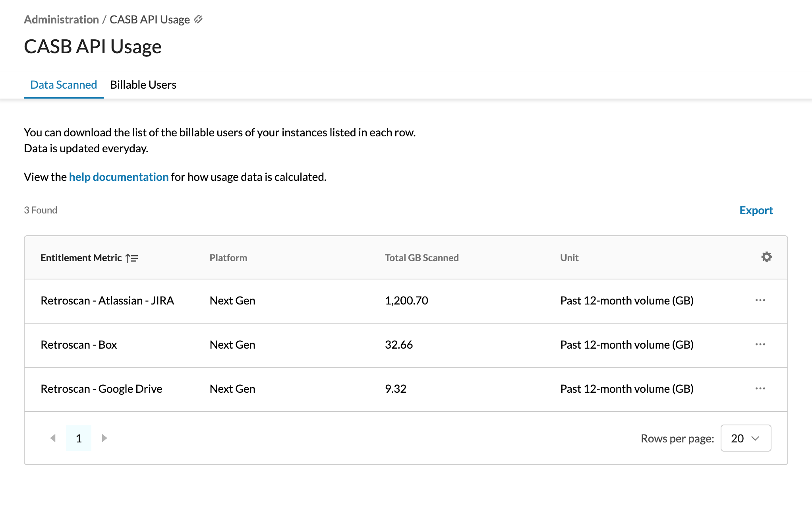Open the actions menu for Retroscan - Google Drive
Image resolution: width=812 pixels, height=512 pixels.
point(761,389)
